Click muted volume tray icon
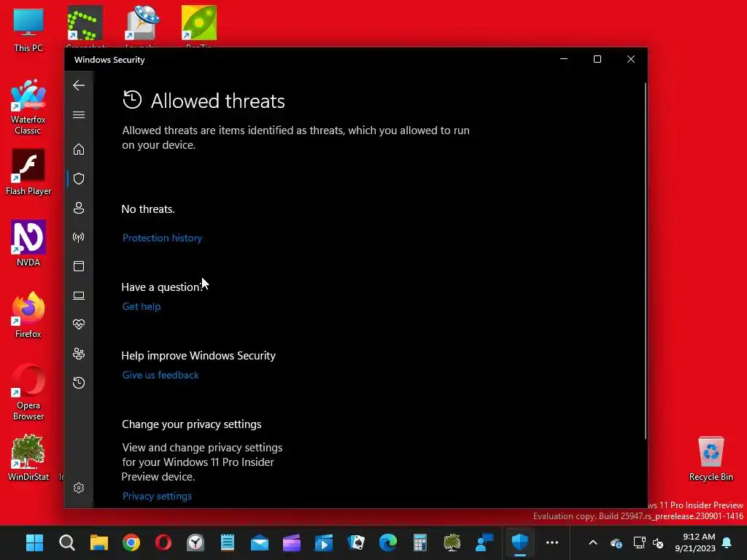747x560 pixels. click(x=659, y=542)
